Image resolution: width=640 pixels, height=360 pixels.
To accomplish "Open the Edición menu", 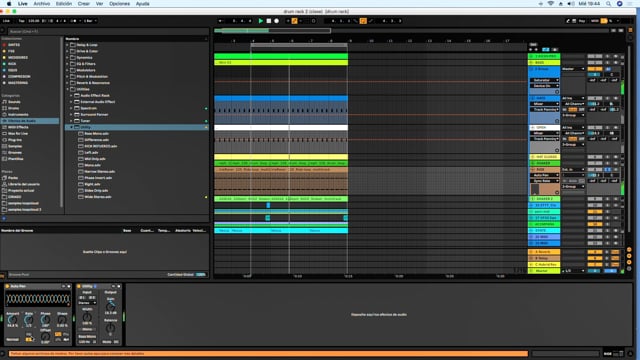I will [x=64, y=4].
